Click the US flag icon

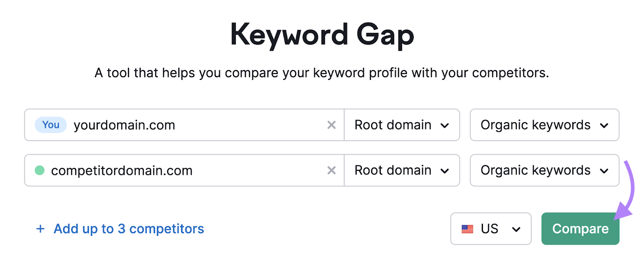coord(467,229)
